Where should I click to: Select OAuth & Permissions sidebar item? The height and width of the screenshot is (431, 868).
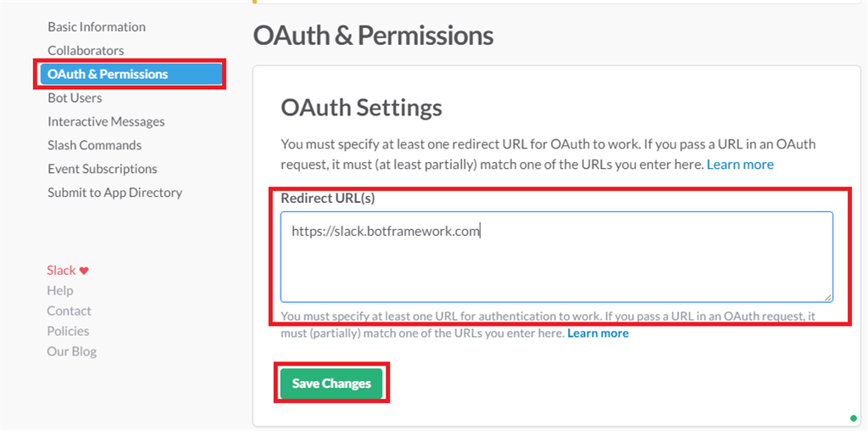[108, 75]
